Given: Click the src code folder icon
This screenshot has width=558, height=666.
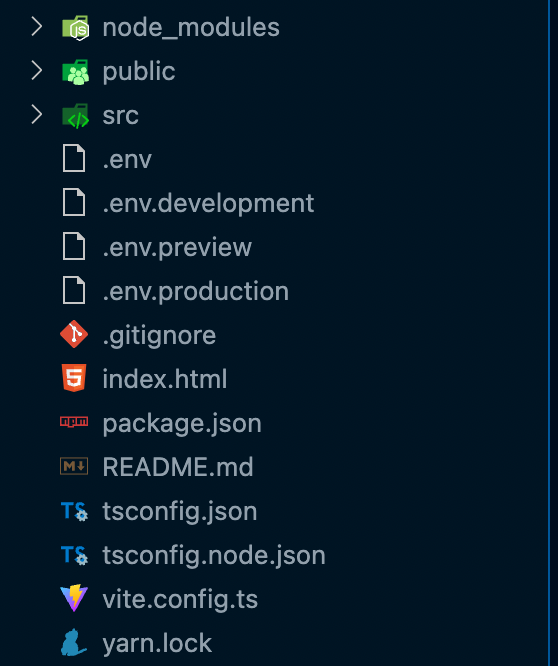Looking at the screenshot, I should 75,116.
